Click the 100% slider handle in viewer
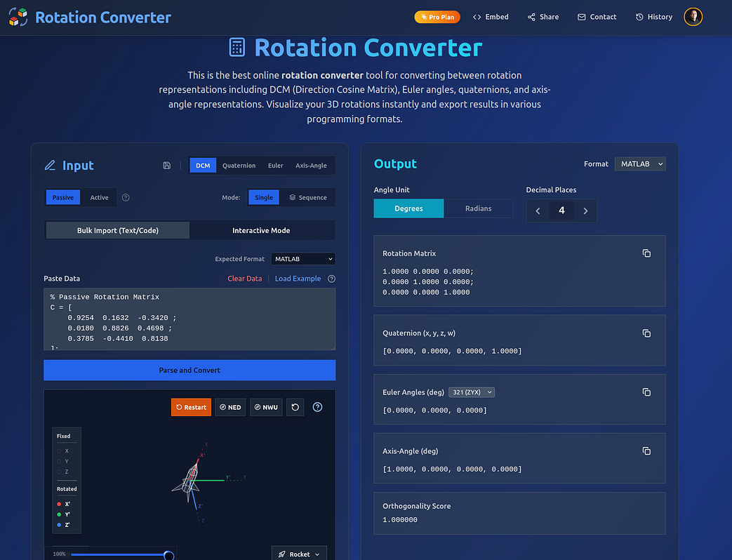732x560 pixels. tap(168, 555)
